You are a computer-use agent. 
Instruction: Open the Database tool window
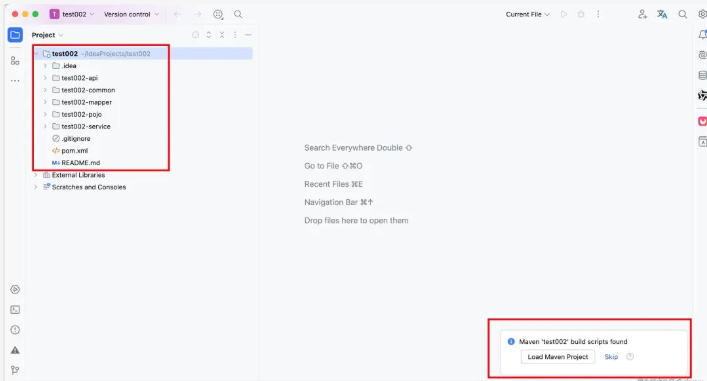(702, 75)
